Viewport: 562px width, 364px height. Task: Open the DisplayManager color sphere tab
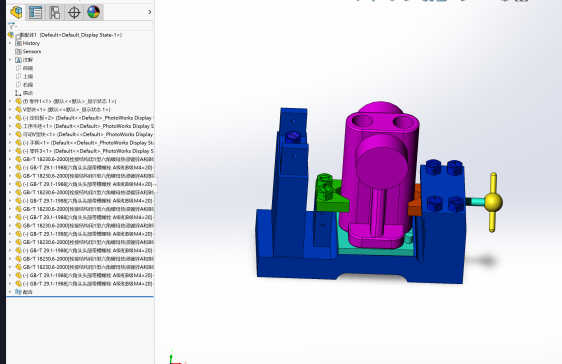94,13
